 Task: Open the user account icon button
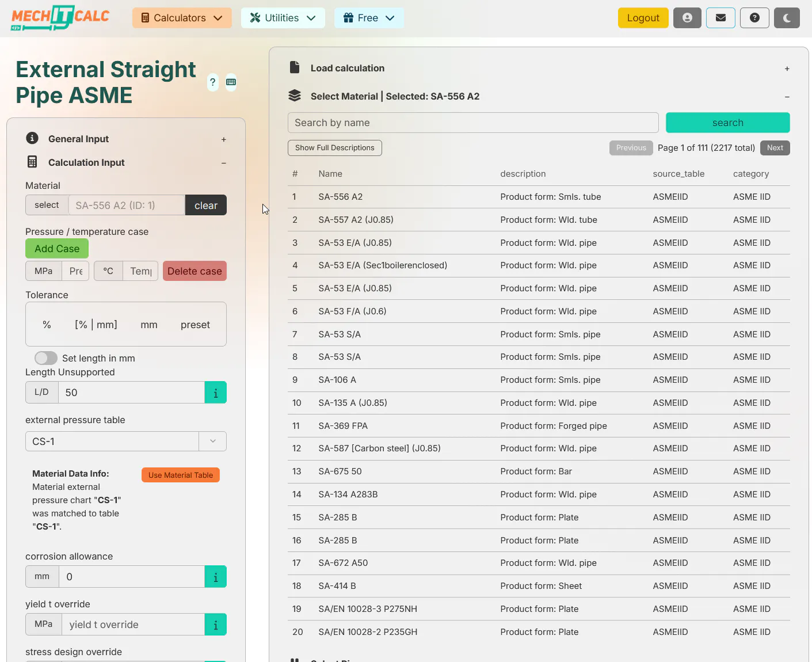click(687, 18)
